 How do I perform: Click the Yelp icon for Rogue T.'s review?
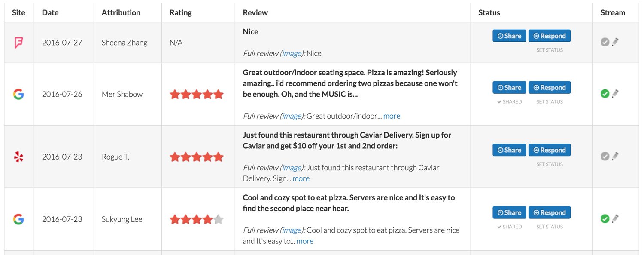[18, 157]
